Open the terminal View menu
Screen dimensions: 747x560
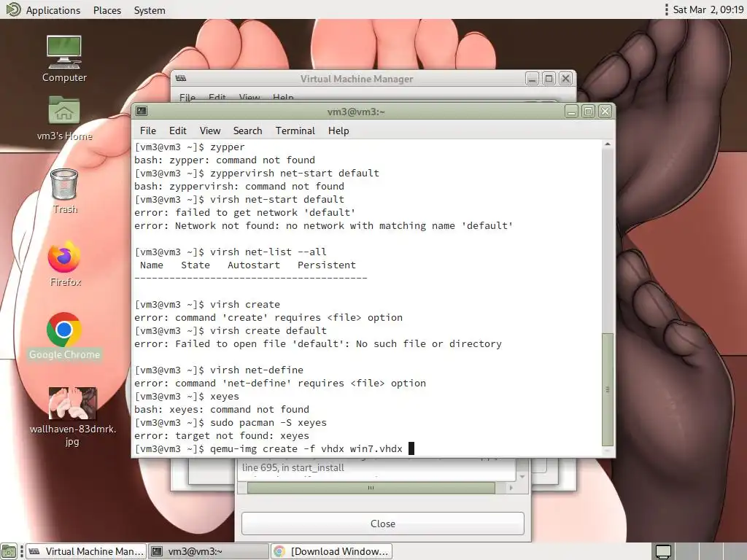[x=210, y=131]
